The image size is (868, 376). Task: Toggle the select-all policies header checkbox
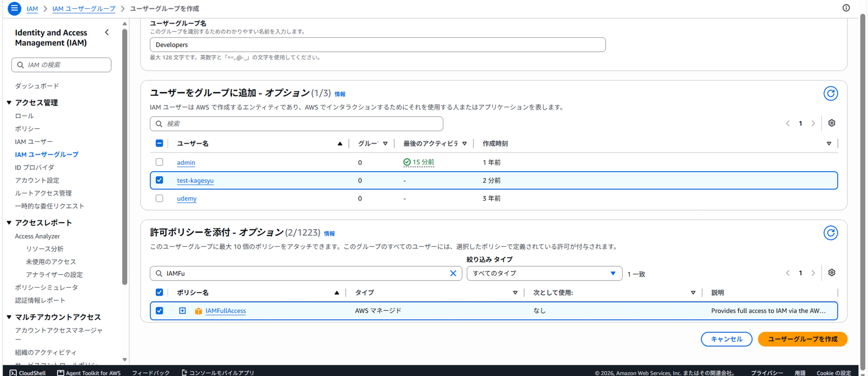click(x=159, y=292)
